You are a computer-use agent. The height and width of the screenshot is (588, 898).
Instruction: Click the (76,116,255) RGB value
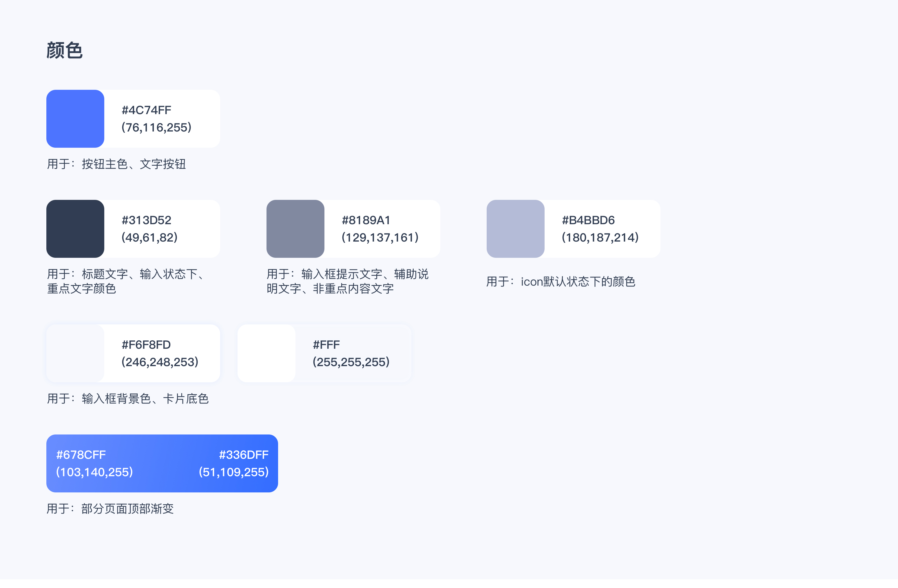[156, 127]
